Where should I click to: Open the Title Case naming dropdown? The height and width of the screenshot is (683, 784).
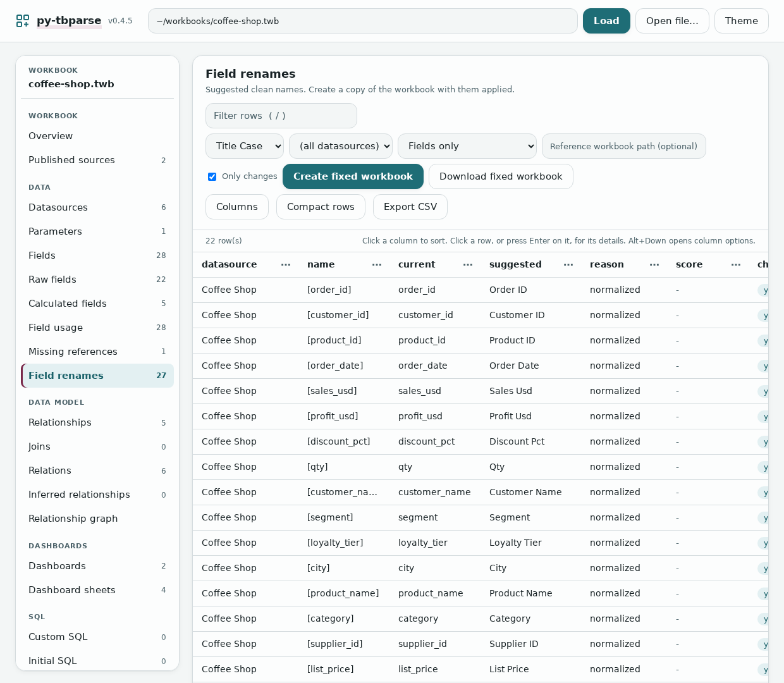pyautogui.click(x=245, y=146)
